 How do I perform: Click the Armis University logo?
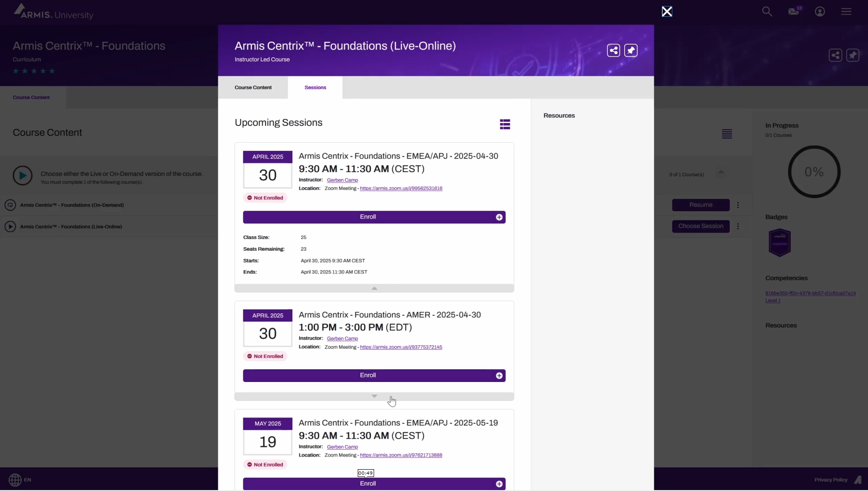(x=54, y=11)
